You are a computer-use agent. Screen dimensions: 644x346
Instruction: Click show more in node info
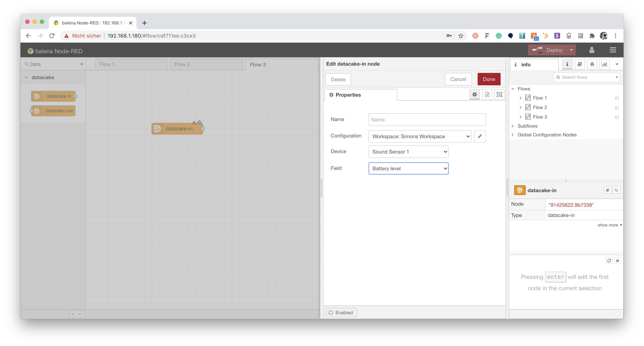click(610, 225)
